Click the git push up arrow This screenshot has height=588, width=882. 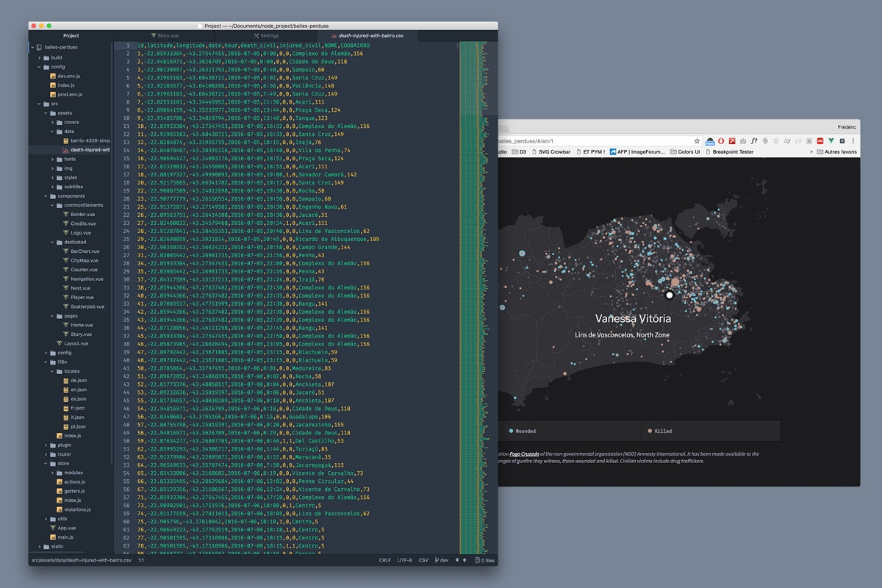coord(465,560)
